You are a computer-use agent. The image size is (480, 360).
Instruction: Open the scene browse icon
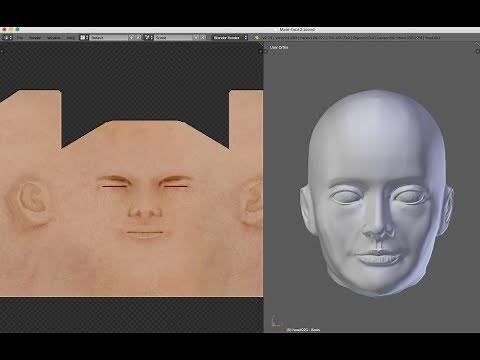[x=148, y=38]
